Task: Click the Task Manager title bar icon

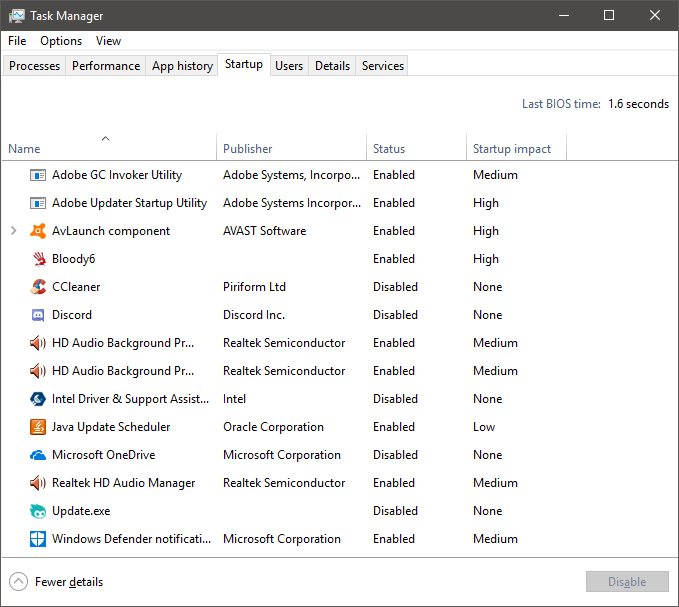Action: [x=17, y=16]
